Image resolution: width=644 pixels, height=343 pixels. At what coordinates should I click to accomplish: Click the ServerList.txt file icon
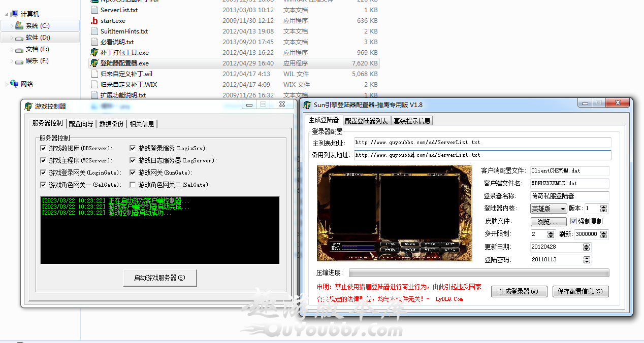pyautogui.click(x=94, y=10)
